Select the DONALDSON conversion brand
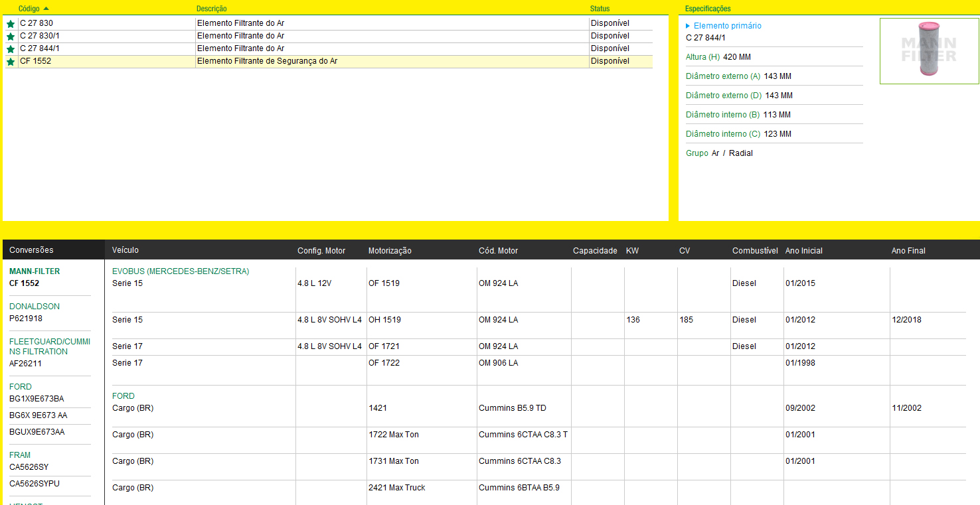 [x=35, y=307]
